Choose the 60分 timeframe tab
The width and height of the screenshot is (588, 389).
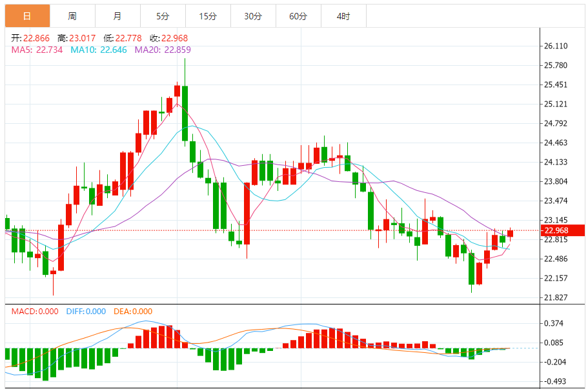(298, 16)
